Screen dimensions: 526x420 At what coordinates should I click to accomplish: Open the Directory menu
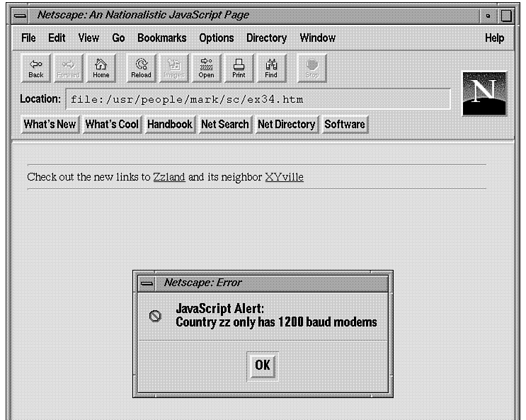click(x=266, y=38)
